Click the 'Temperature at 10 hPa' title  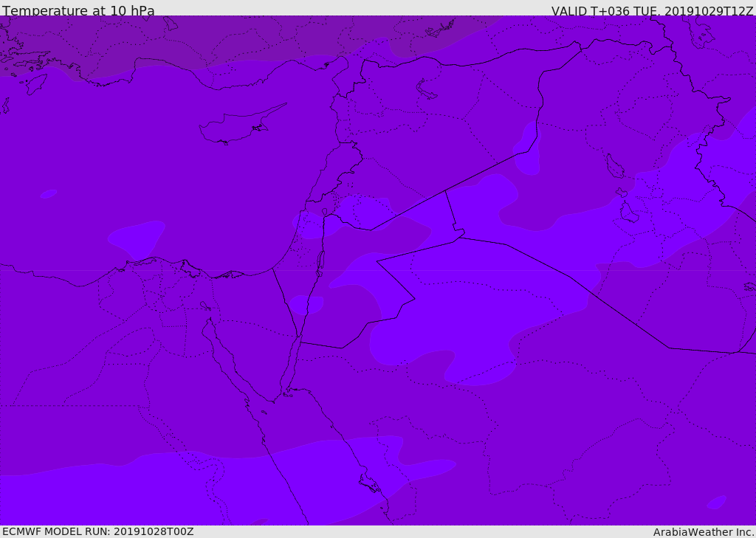(78, 10)
